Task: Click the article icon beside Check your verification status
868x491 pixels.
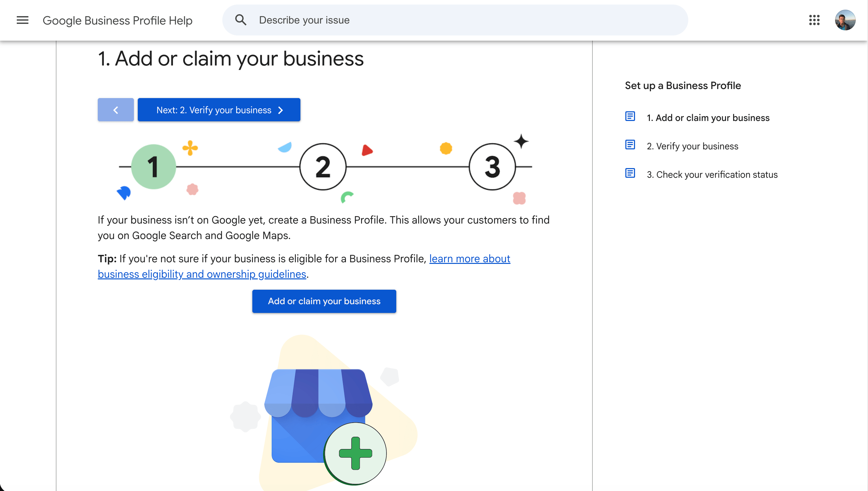Action: [x=630, y=173]
